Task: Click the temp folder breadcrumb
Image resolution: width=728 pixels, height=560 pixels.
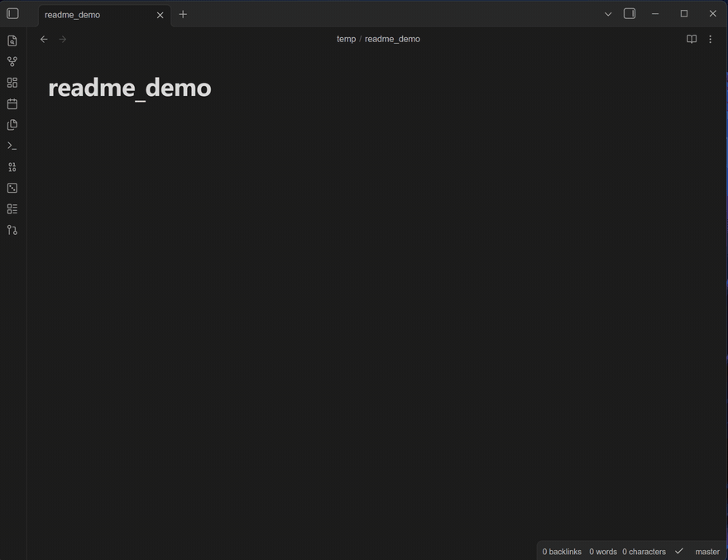Action: click(x=346, y=39)
